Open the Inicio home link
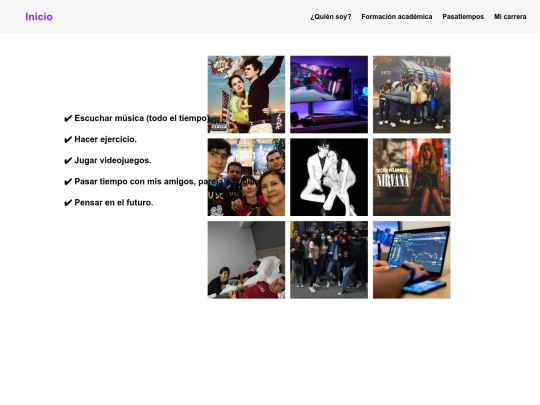The image size is (540, 405). click(x=39, y=17)
